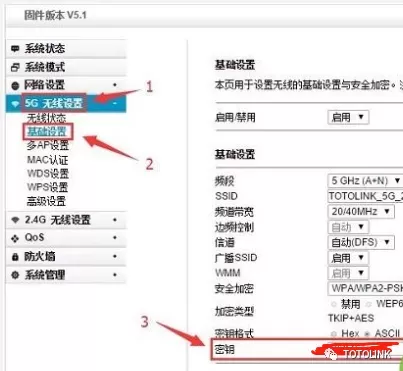
Task: Open the 网络设置 menu
Action: pyautogui.click(x=66, y=85)
